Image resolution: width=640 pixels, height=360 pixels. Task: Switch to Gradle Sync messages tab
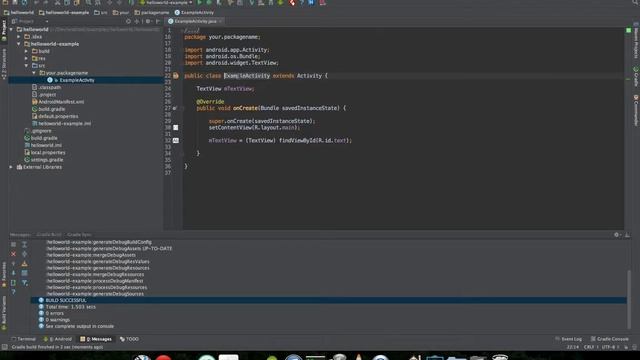(79, 235)
